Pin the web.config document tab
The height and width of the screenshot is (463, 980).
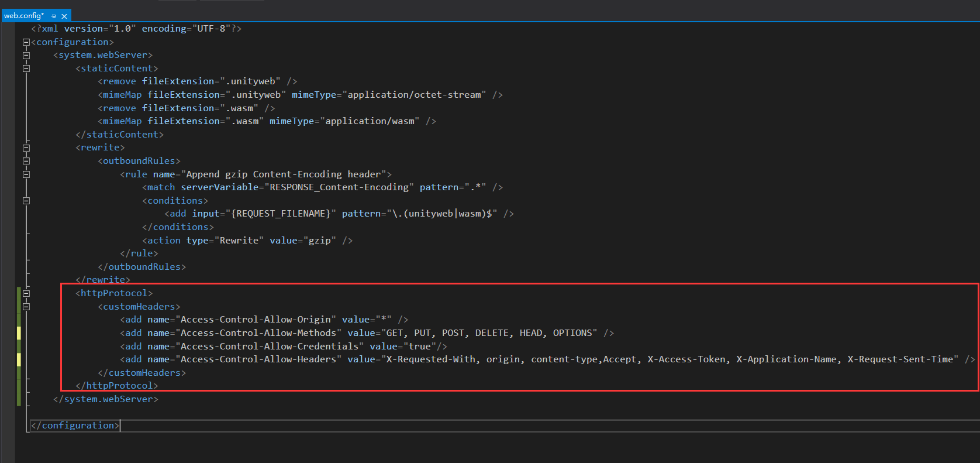coord(54,16)
